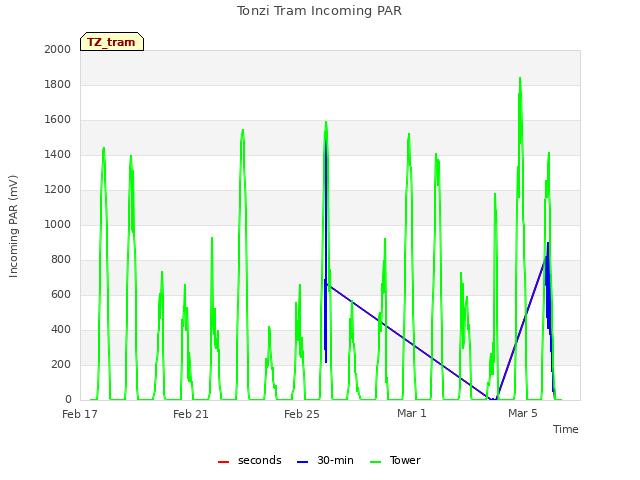Toggle the Tower series in legend
The width and height of the screenshot is (640, 480).
(395, 460)
